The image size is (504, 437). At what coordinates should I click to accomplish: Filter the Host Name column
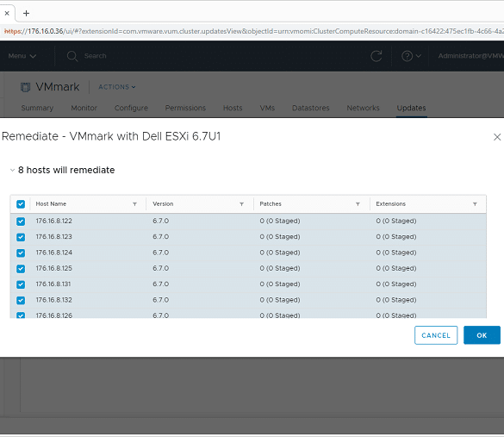coord(134,204)
